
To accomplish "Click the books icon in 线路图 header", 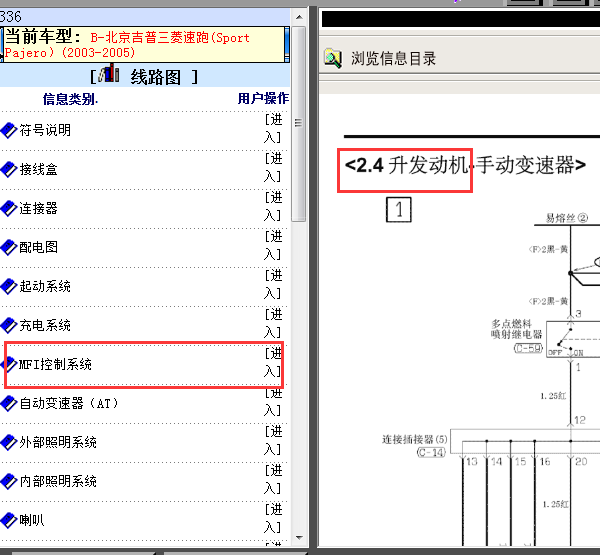I will click(109, 73).
